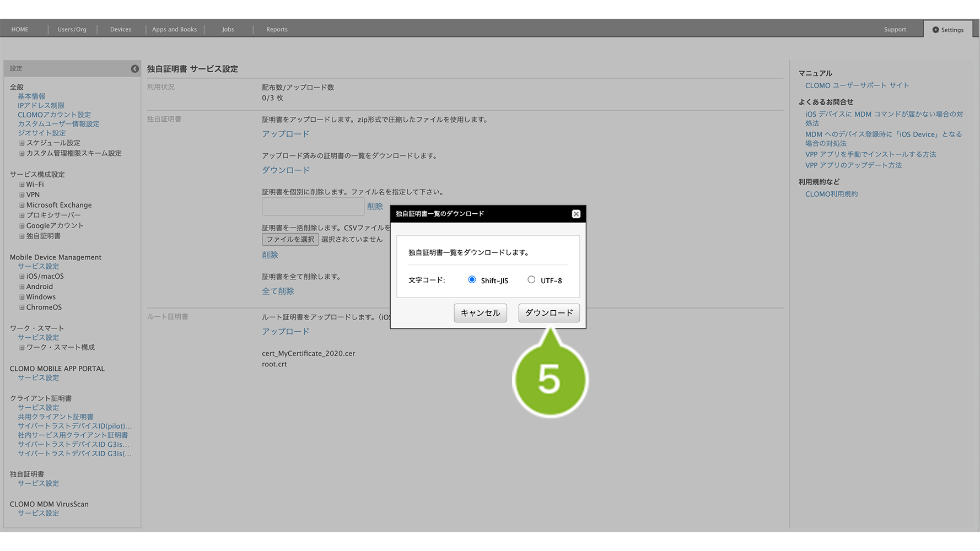
Task: Click the certificate filename input field
Action: [x=313, y=207]
